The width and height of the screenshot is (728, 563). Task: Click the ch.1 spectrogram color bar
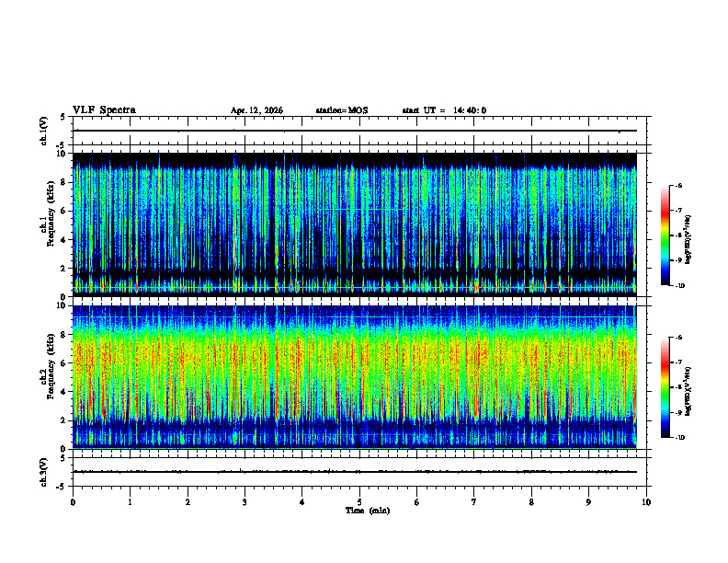665,236
